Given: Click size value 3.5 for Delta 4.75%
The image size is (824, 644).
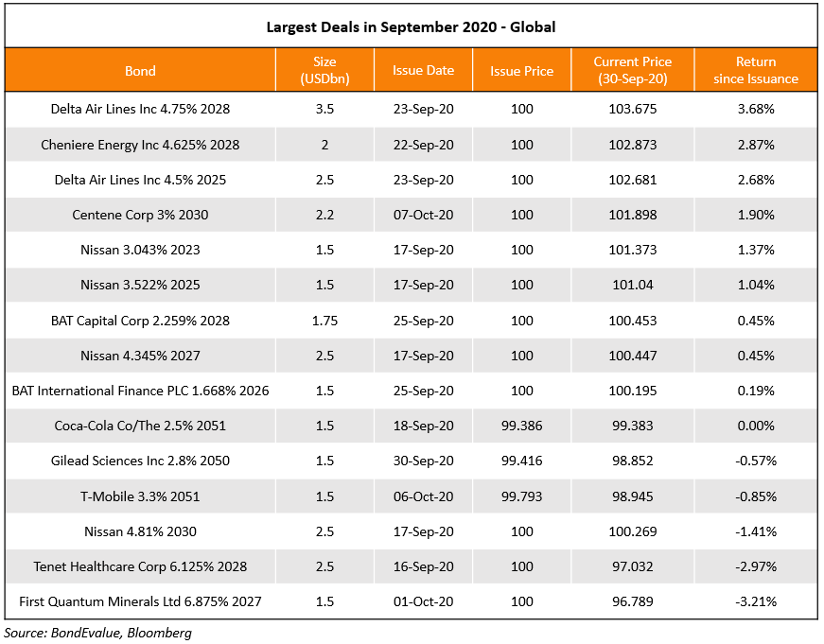Looking at the screenshot, I should click(x=324, y=109).
